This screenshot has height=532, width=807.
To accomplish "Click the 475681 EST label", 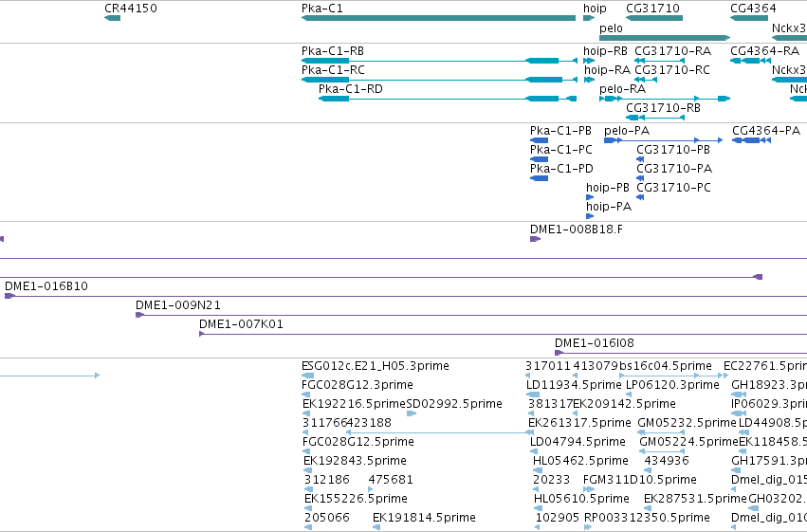I will click(x=391, y=481).
